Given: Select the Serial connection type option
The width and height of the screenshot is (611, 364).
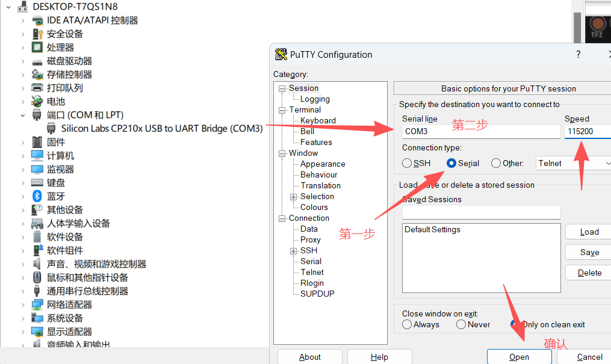Looking at the screenshot, I should click(451, 163).
